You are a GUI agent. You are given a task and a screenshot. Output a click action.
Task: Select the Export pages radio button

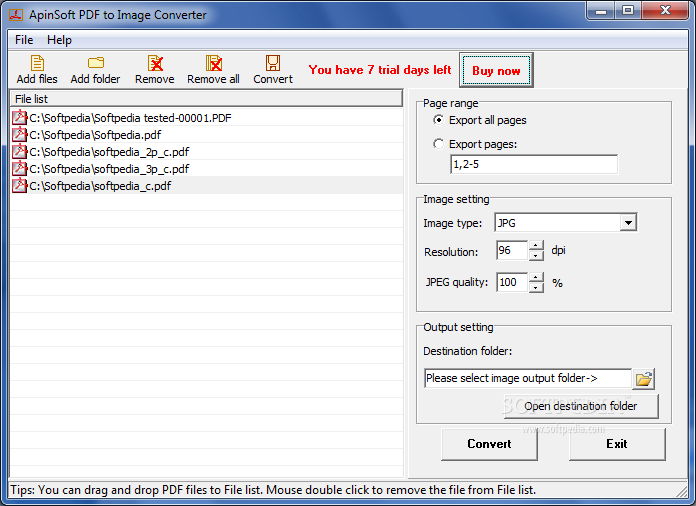point(438,144)
